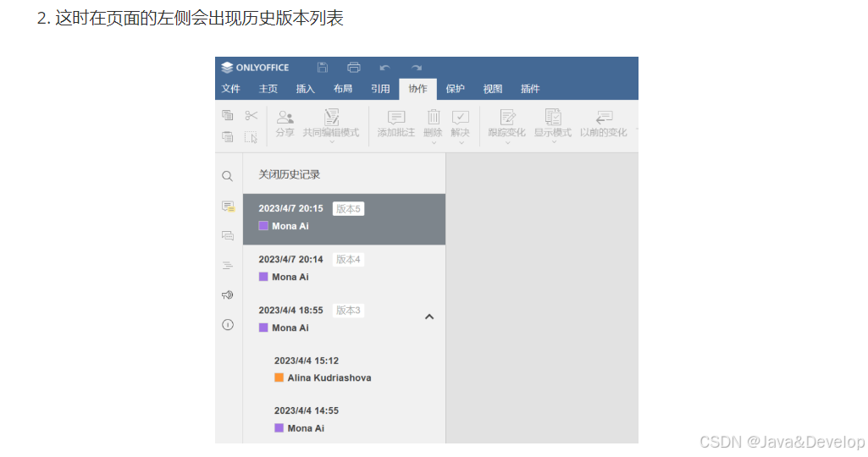Open the search icon in left sidebar
Viewport: 868px width, 457px height.
(228, 177)
